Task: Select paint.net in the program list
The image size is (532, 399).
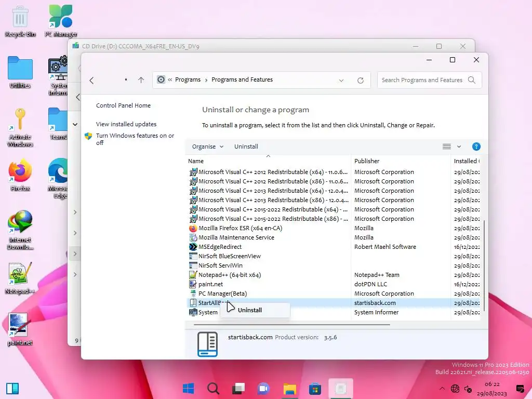Action: tap(334, 284)
